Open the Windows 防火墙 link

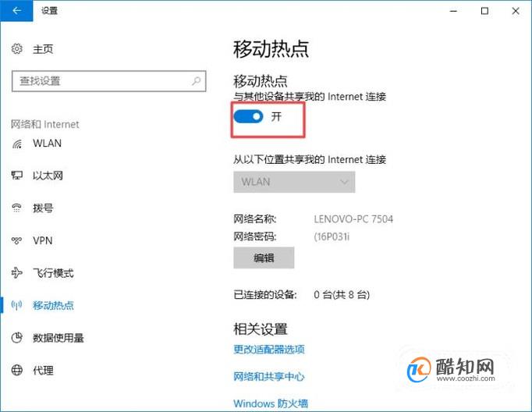[271, 403]
